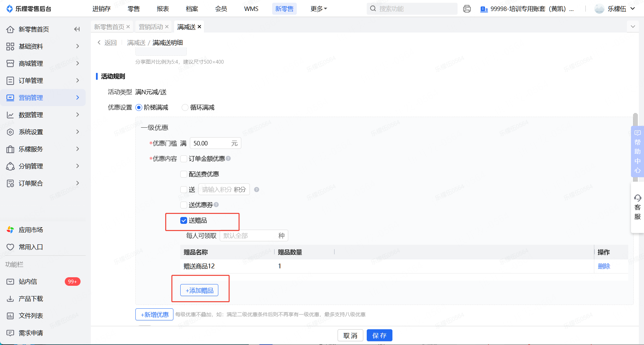644x345 pixels.
Task: Open 客服 headset widget
Action: (x=637, y=207)
